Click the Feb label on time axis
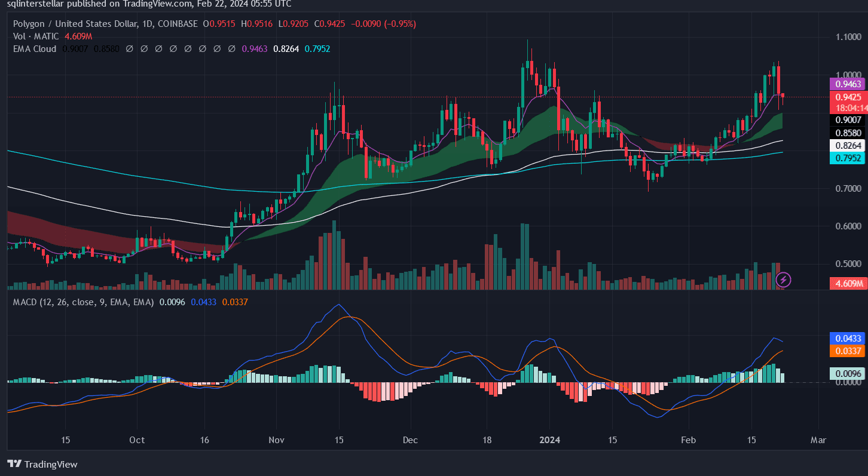Image resolution: width=868 pixels, height=476 pixels. (688, 440)
